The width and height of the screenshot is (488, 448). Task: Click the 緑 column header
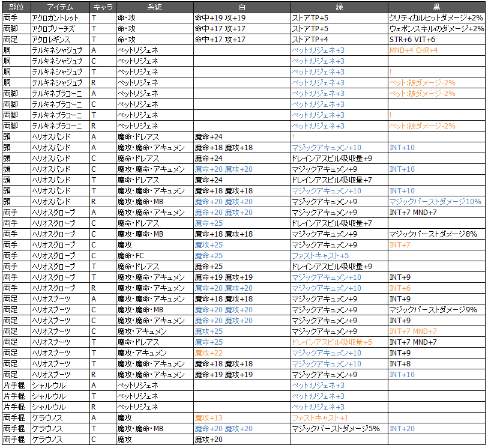[x=339, y=7]
